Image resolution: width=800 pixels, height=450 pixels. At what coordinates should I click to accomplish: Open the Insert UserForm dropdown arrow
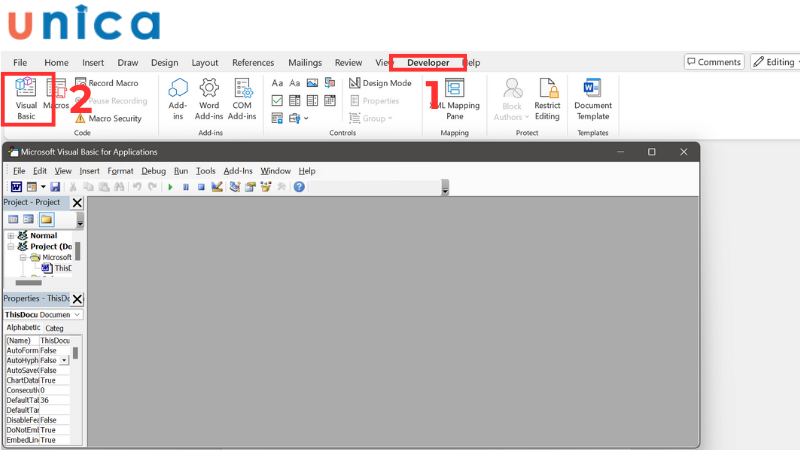coord(43,187)
